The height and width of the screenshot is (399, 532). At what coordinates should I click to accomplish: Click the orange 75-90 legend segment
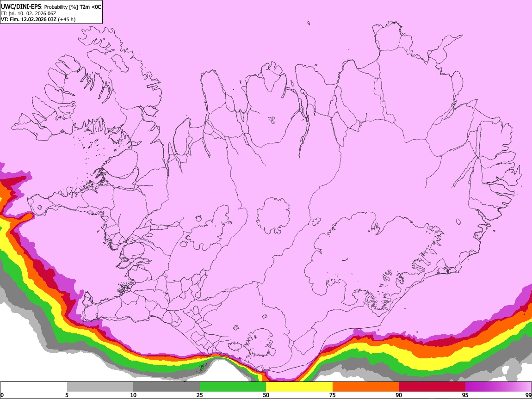[x=365, y=387]
